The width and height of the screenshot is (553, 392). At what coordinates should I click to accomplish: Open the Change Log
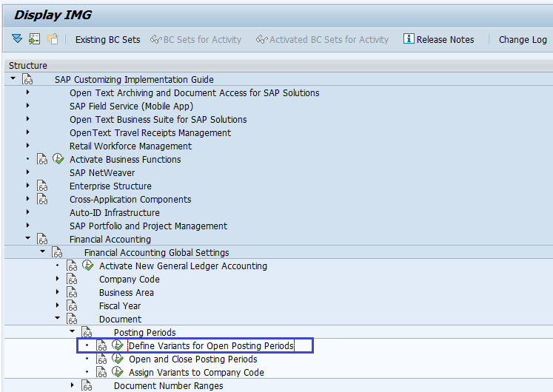click(x=523, y=40)
